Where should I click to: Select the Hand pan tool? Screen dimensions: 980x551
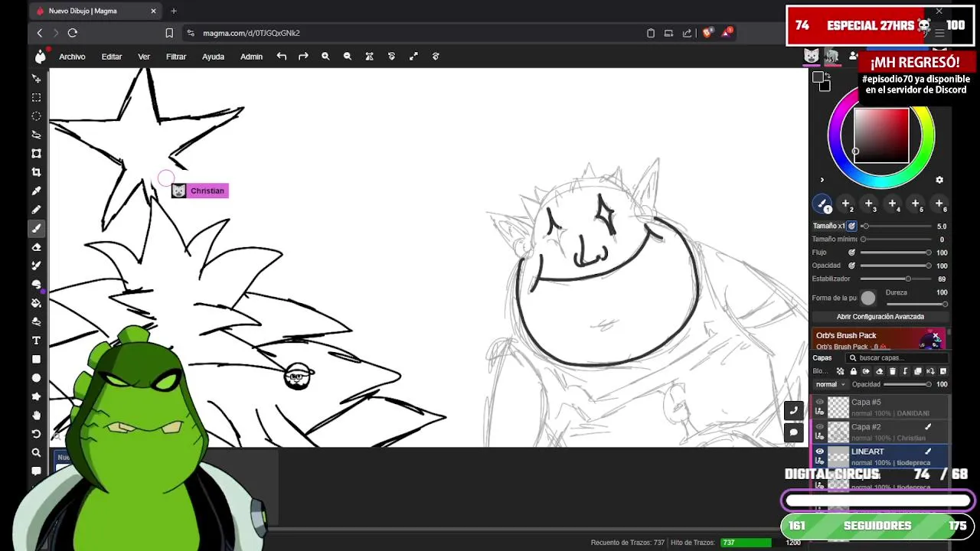36,416
